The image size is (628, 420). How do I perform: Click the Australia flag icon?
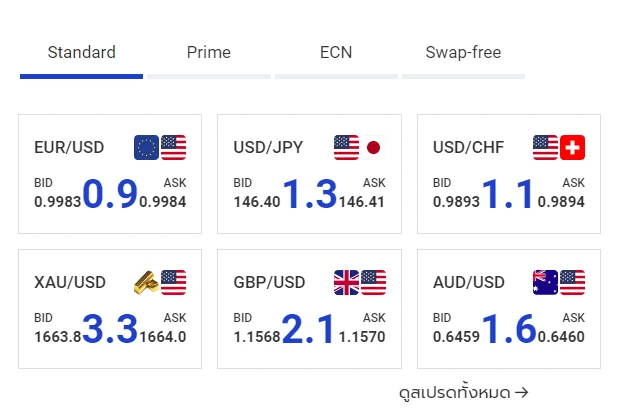(x=545, y=282)
